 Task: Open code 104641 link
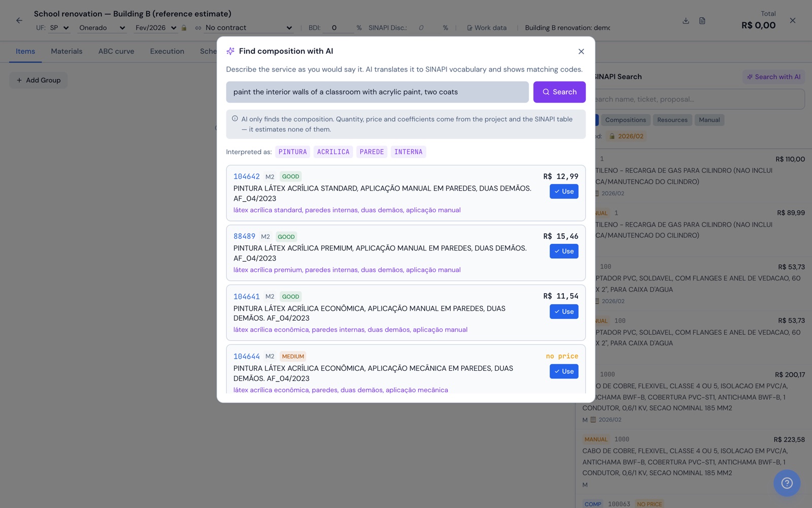247,296
